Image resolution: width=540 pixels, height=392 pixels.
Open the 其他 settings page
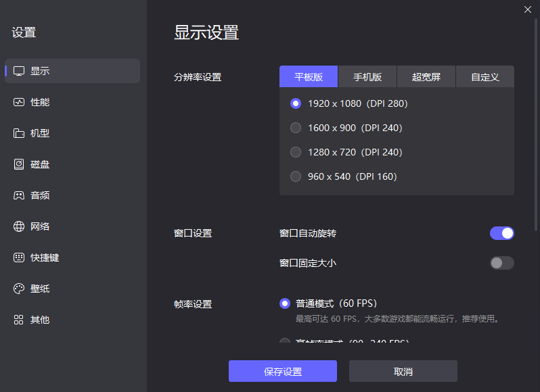pyautogui.click(x=72, y=320)
